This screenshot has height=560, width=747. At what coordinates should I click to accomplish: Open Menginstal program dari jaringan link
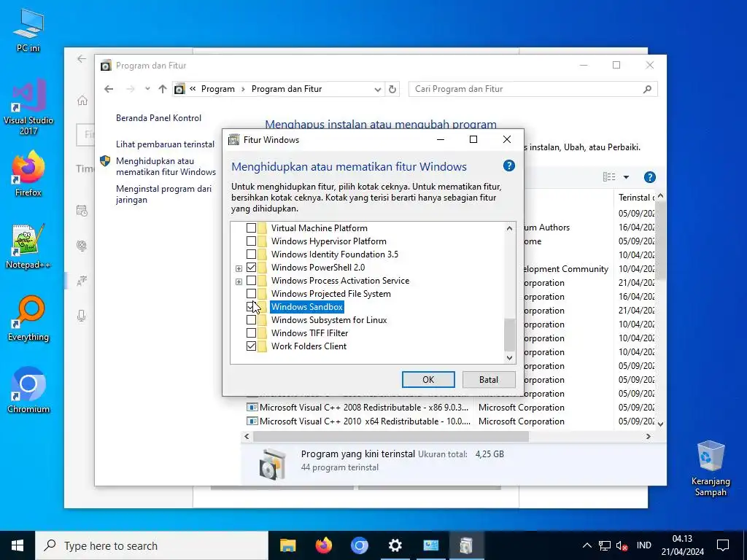click(x=163, y=194)
